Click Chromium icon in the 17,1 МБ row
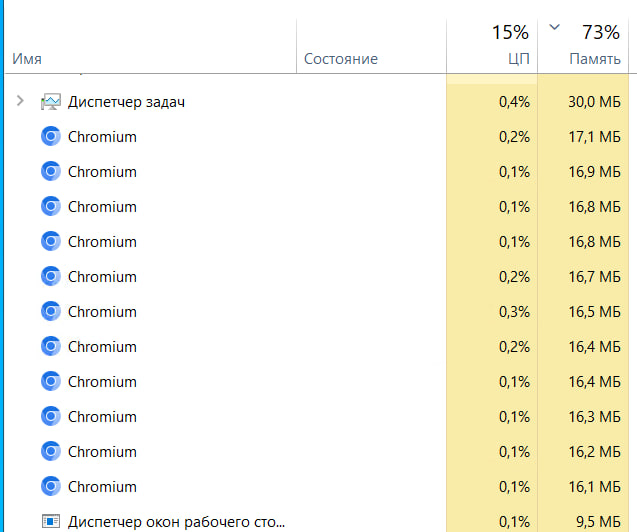 [x=51, y=137]
